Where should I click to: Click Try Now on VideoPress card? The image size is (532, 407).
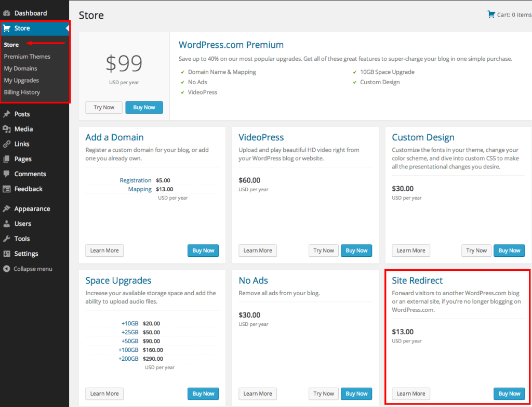click(x=324, y=251)
